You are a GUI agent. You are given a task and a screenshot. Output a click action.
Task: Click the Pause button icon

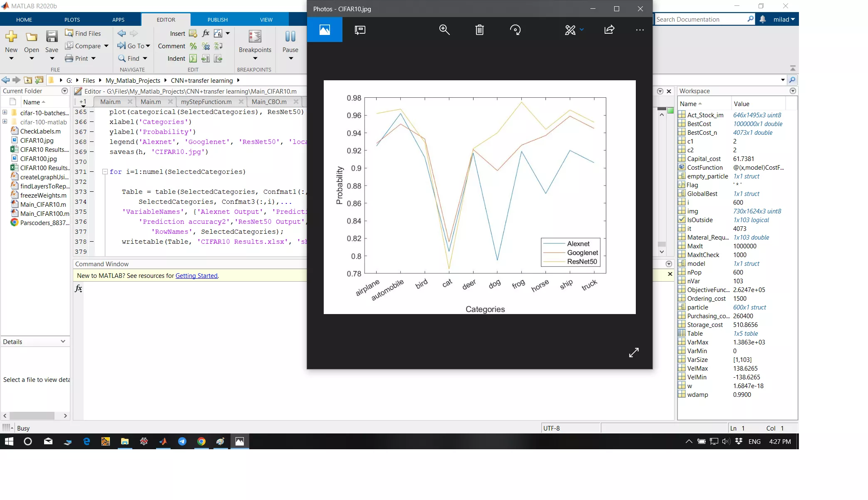pyautogui.click(x=290, y=37)
